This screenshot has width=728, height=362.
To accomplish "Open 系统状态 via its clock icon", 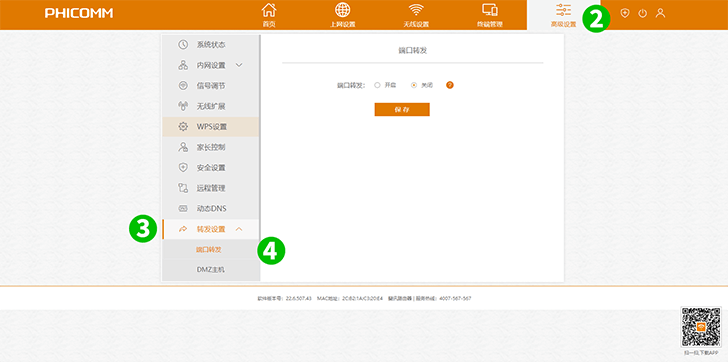I will 183,45.
